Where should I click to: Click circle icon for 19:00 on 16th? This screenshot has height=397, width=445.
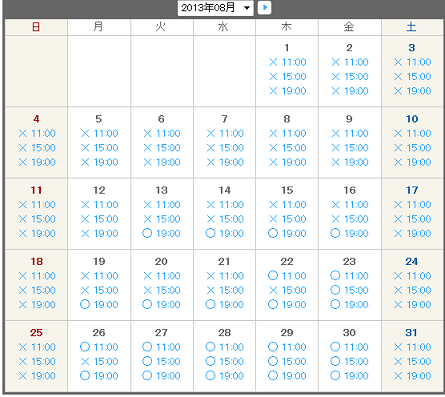(x=335, y=233)
